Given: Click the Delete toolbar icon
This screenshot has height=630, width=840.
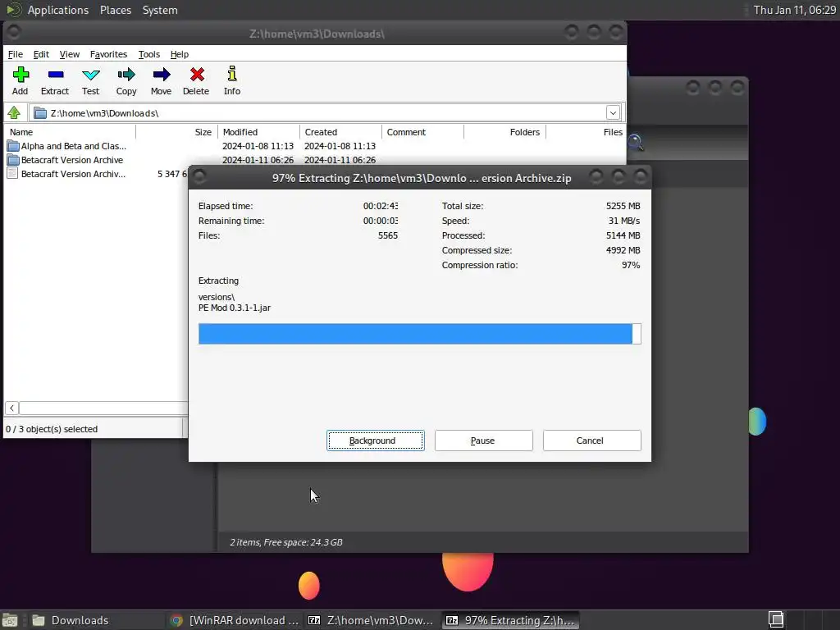Looking at the screenshot, I should 197,75.
